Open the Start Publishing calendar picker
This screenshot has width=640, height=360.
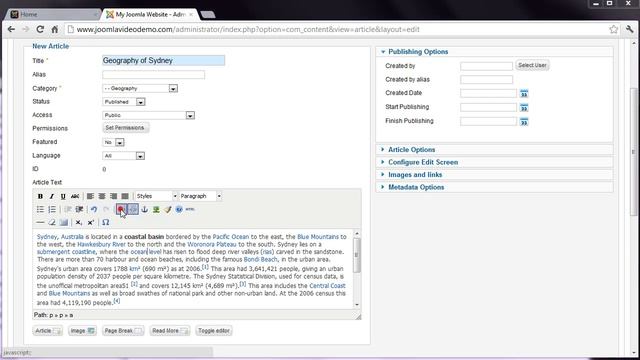click(524, 108)
